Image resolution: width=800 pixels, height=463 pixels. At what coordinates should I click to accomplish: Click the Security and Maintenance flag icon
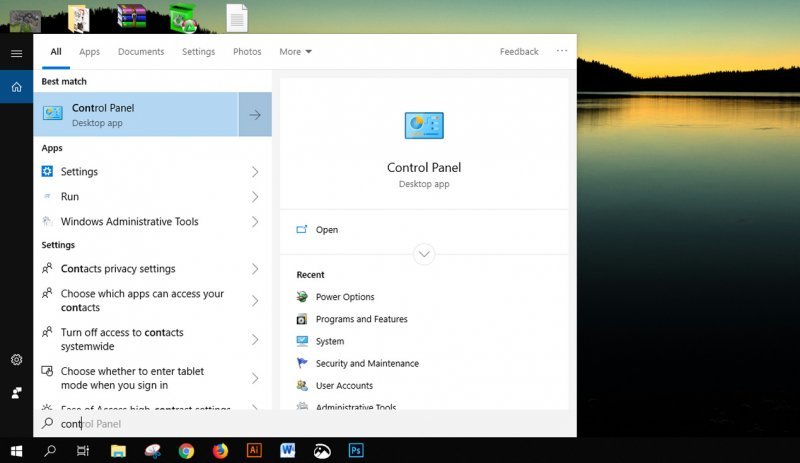click(302, 363)
